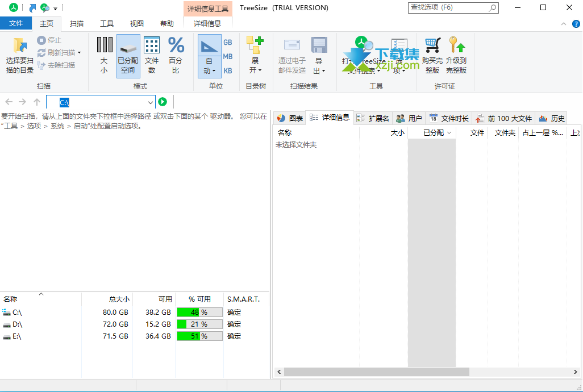
Task: Switch to the Scan (扫描) ribbon tab
Action: point(77,23)
